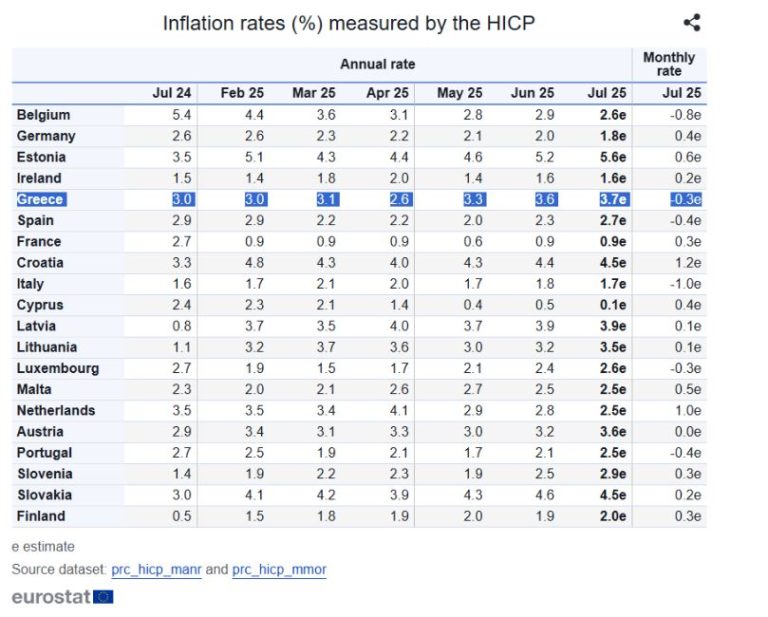
Task: Click the Eurostat logo
Action: click(x=62, y=596)
